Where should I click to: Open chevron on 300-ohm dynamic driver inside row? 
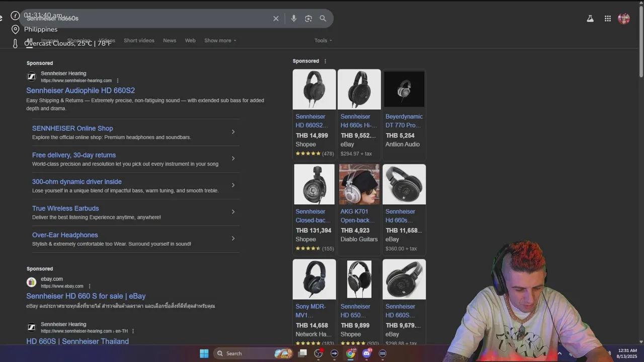click(233, 185)
